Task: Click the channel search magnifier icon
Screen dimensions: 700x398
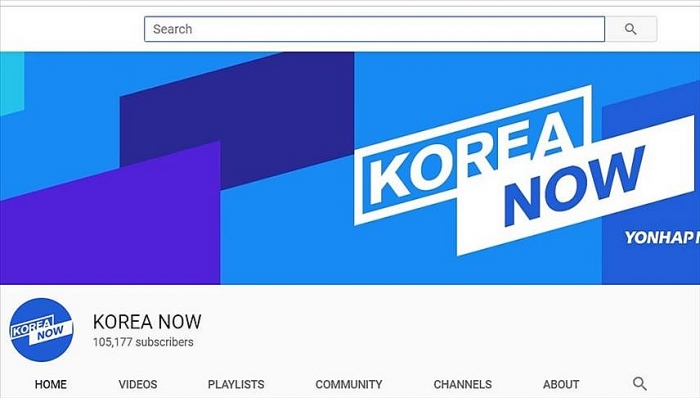Action: click(x=640, y=383)
